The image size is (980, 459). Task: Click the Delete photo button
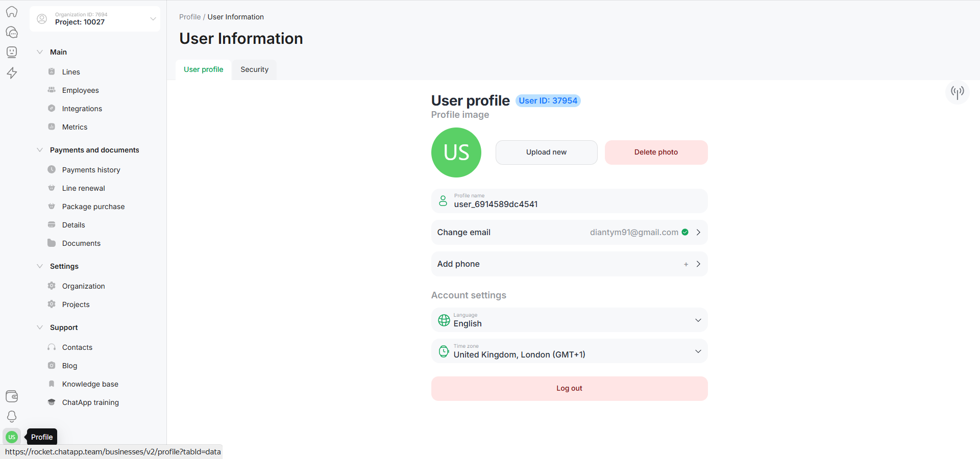coord(656,152)
